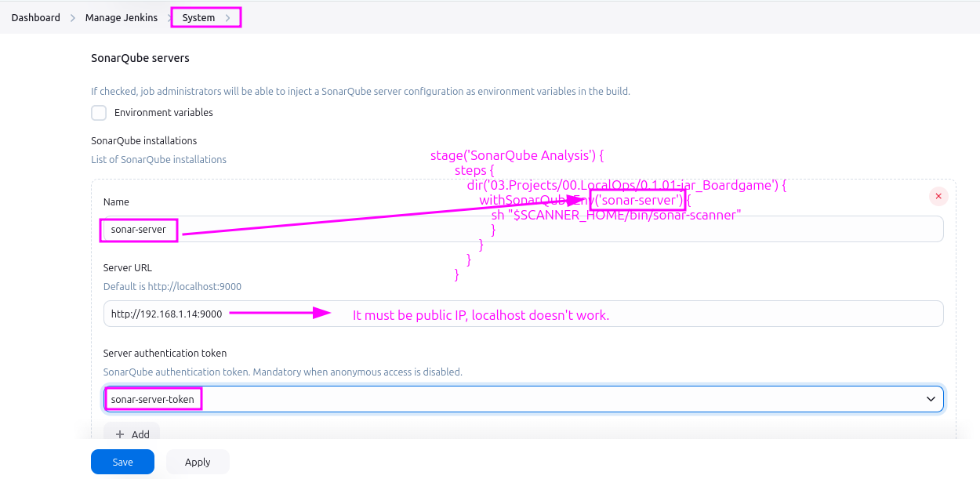Screen dimensions: 980x479
Task: Click the Apply button
Action: tap(198, 462)
